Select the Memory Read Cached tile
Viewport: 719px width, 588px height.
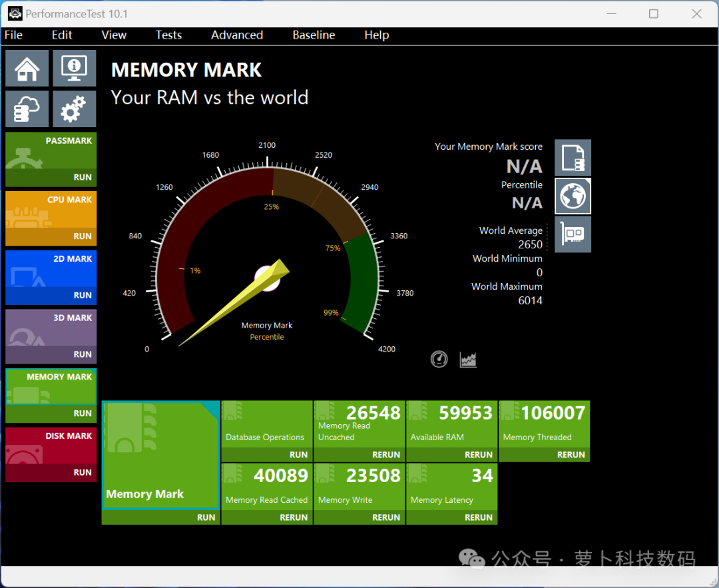[267, 487]
